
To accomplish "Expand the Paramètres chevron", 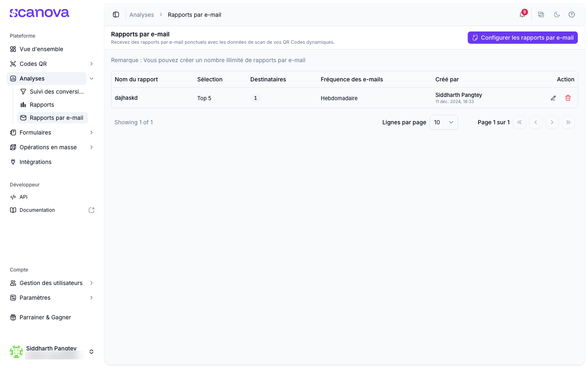I will click(x=91, y=298).
